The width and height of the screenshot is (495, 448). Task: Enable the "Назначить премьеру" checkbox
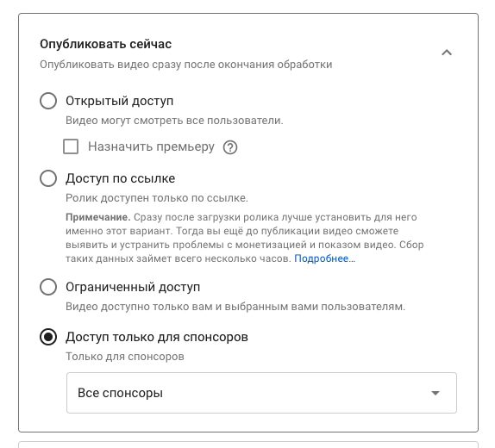point(71,146)
